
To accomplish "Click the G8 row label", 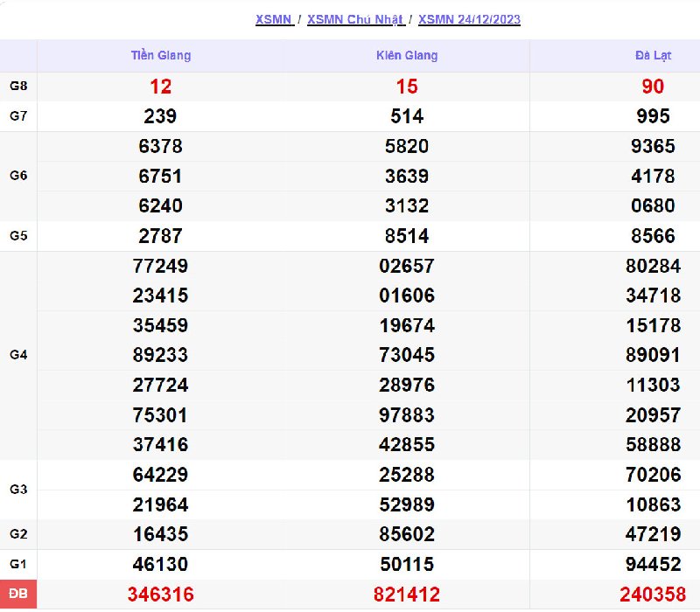I will coord(18,86).
